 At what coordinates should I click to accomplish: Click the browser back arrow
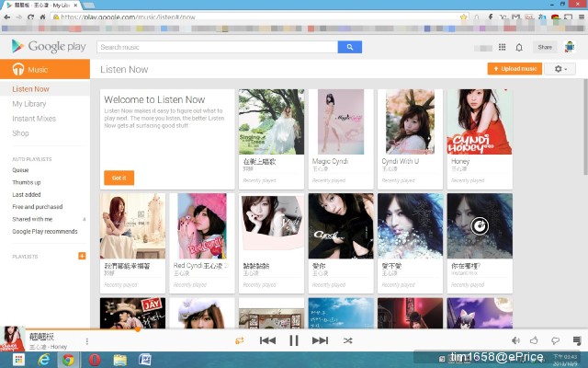pos(6,17)
